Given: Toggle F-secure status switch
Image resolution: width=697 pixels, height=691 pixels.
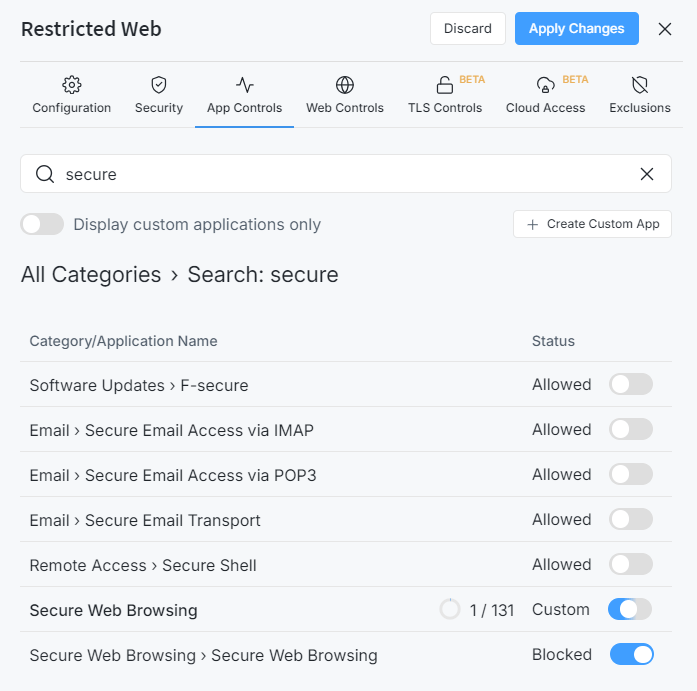Looking at the screenshot, I should [x=631, y=384].
